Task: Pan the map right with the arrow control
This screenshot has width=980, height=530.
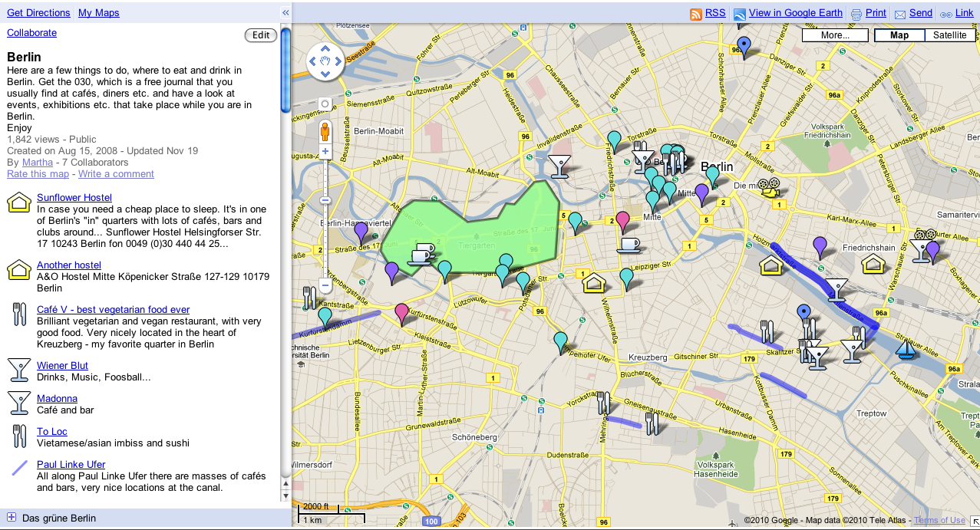Action: (338, 61)
